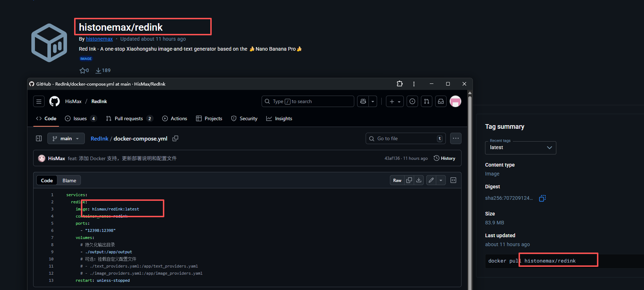Viewport: 644px width, 290px height.
Task: Copy raw file contents
Action: pyautogui.click(x=409, y=180)
